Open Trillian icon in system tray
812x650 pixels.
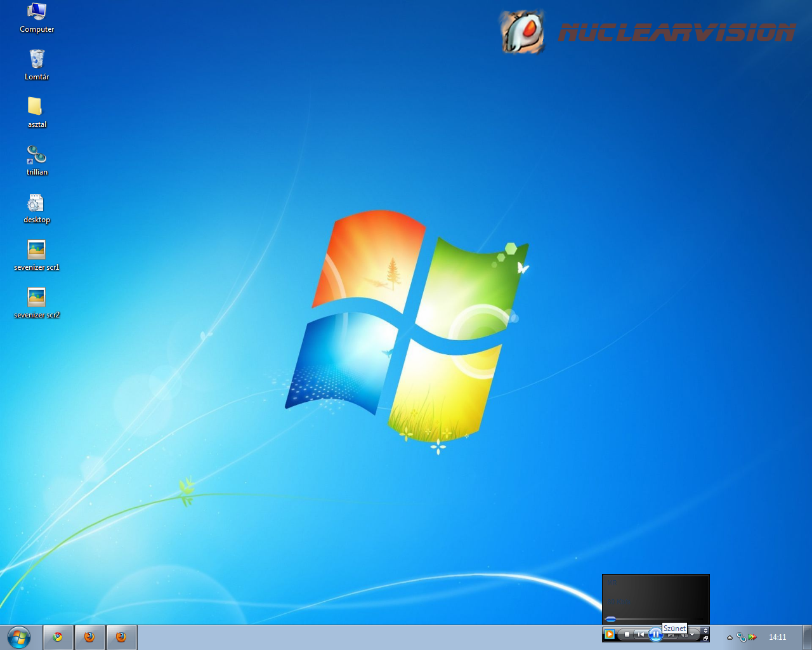coord(741,637)
